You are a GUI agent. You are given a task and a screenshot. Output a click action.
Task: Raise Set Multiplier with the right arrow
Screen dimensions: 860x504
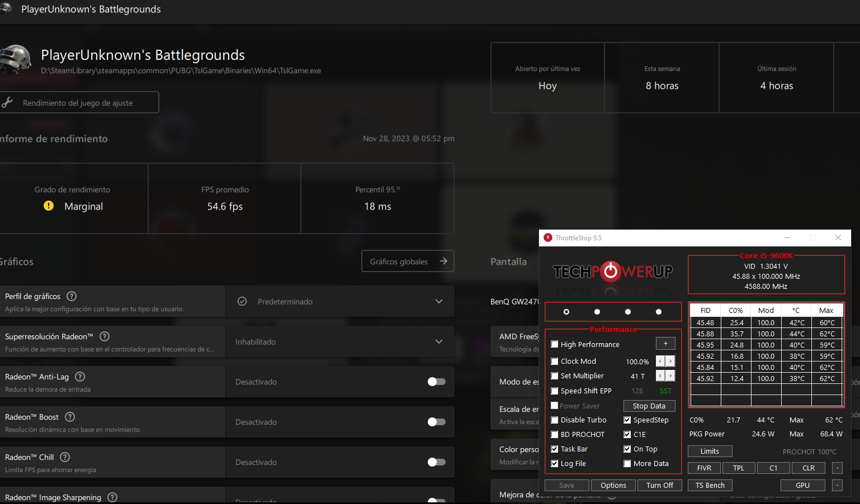tap(670, 375)
